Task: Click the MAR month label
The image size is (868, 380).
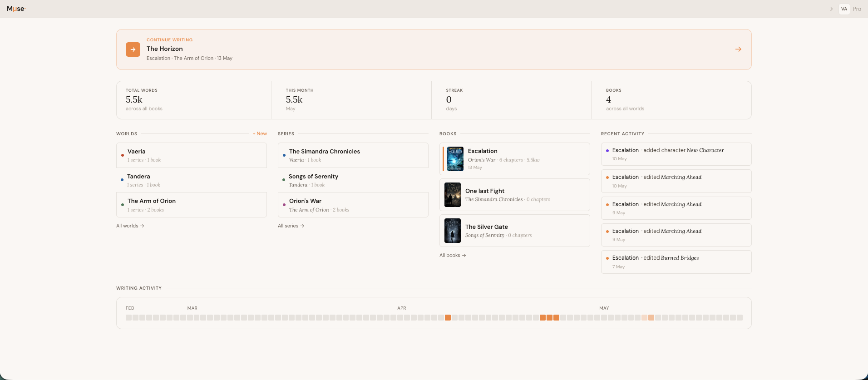Action: (192, 308)
